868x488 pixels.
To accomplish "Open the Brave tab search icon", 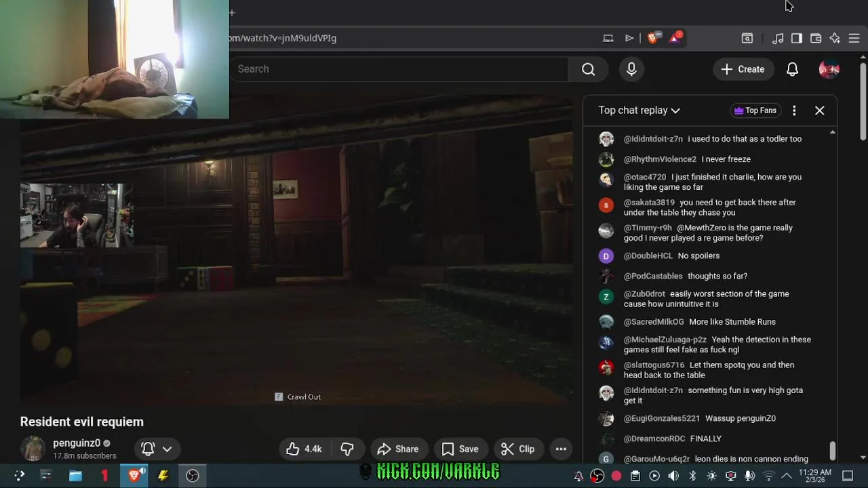I will point(747,39).
